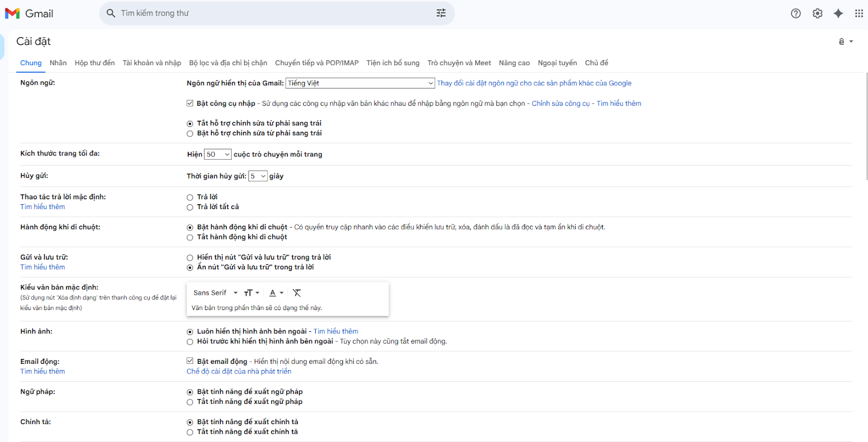Click the search magnifier icon
Viewport: 868px width, 442px height.
tap(111, 13)
